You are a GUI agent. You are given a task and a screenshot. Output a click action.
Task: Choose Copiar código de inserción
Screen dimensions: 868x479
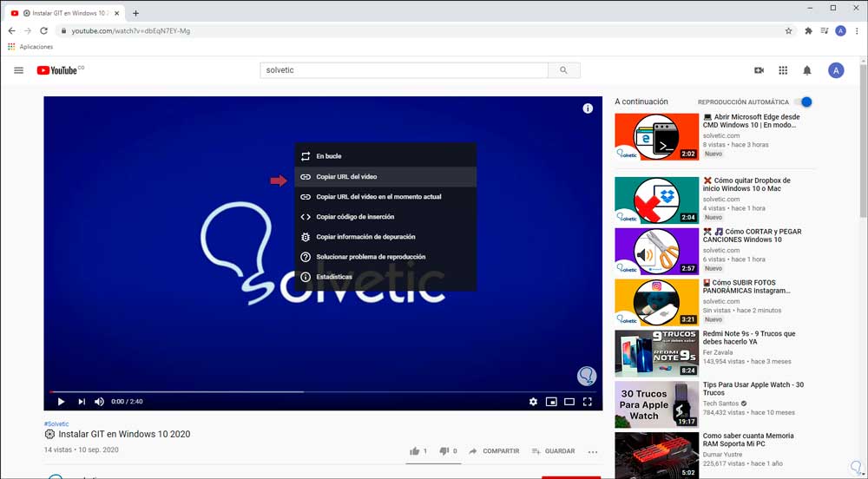pyautogui.click(x=385, y=217)
